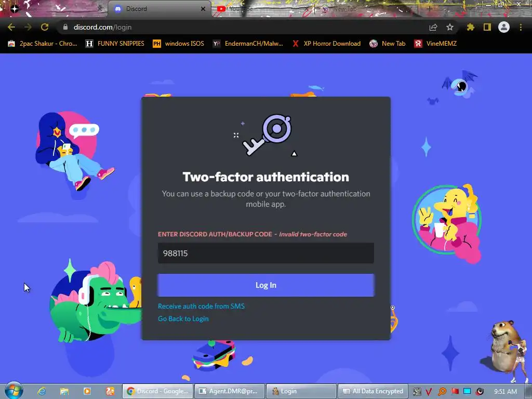The width and height of the screenshot is (532, 399).
Task: View site information via the lock icon
Action: pos(65,27)
